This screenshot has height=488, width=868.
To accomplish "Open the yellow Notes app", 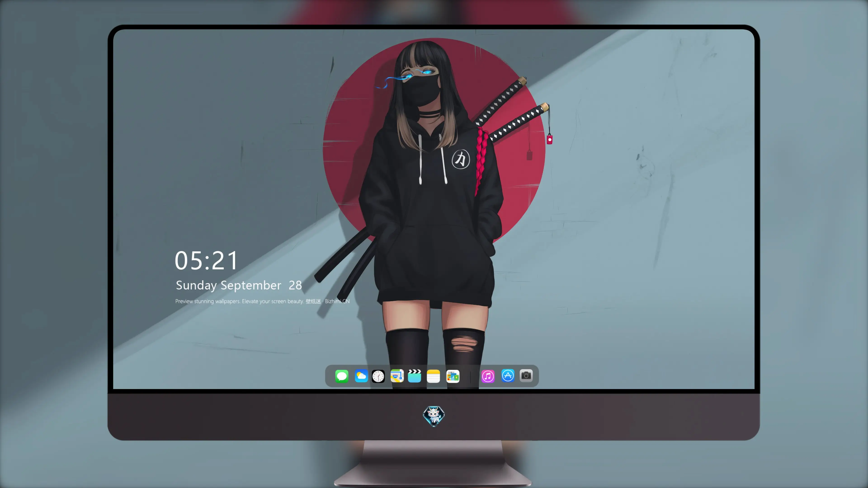I will tap(433, 376).
